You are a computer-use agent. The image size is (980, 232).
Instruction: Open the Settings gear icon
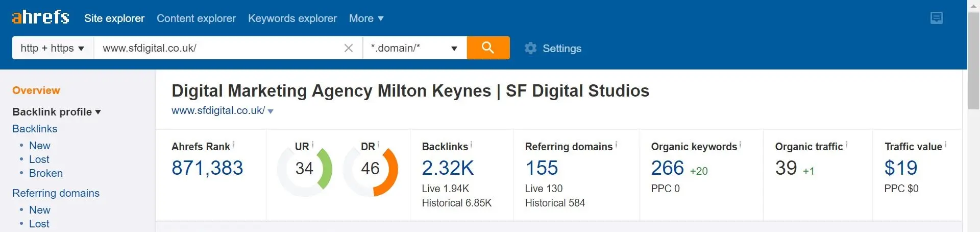531,48
